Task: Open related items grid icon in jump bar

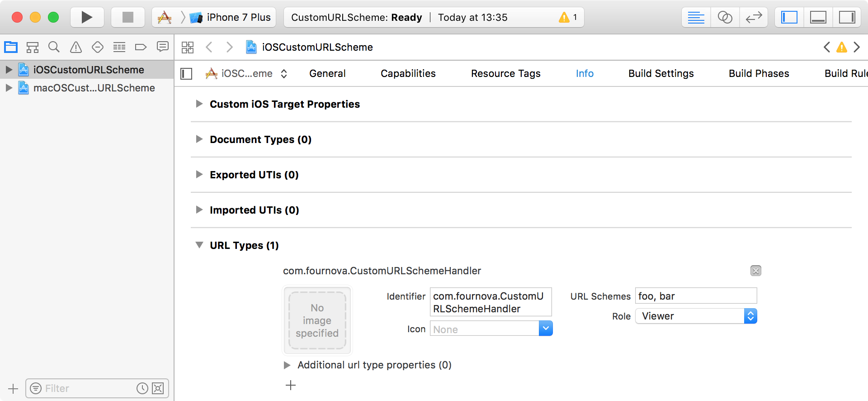Action: pos(188,47)
